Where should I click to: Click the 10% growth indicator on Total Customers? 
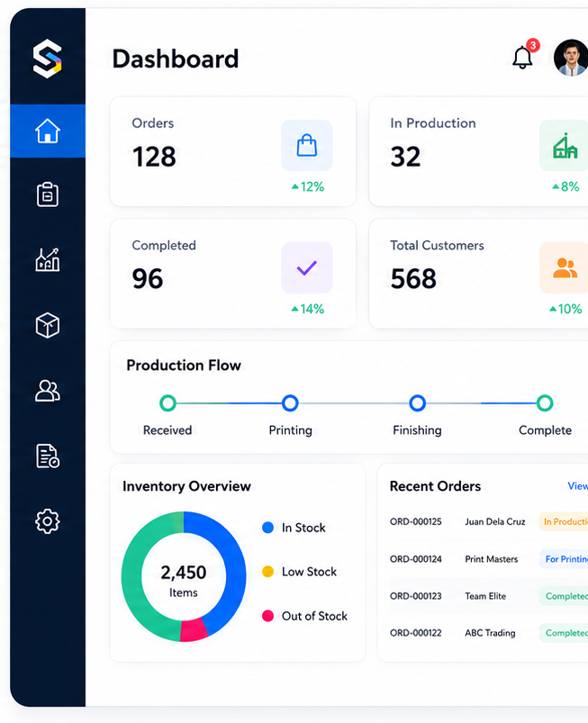click(565, 309)
